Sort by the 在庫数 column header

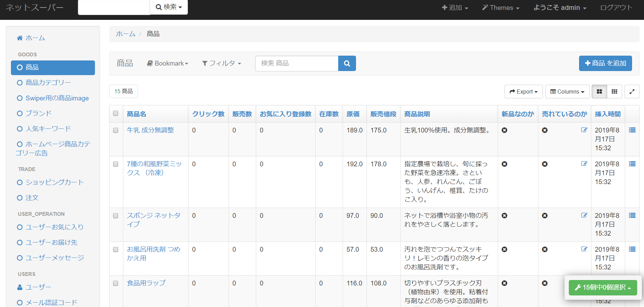(x=329, y=114)
